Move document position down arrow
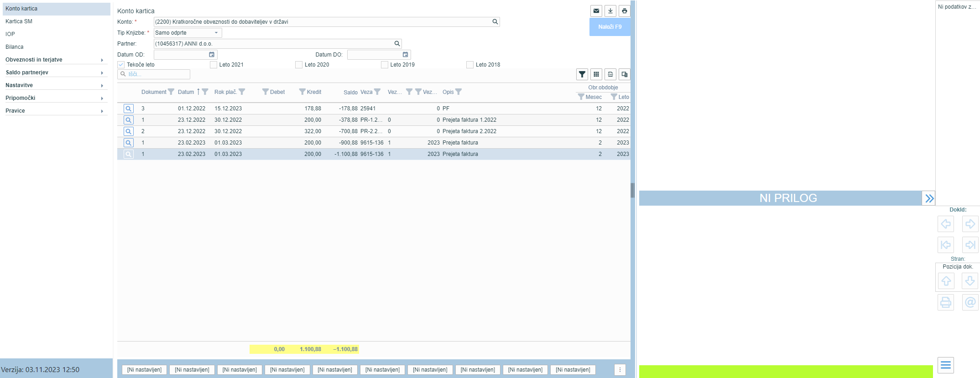980x378 pixels. click(x=970, y=281)
